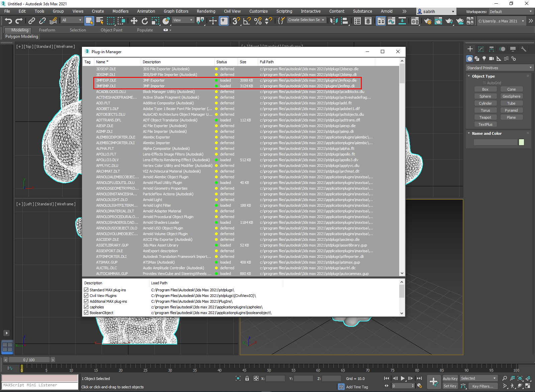This screenshot has height=392, width=535.
Task: Click the Play Animation button
Action: click(403, 378)
